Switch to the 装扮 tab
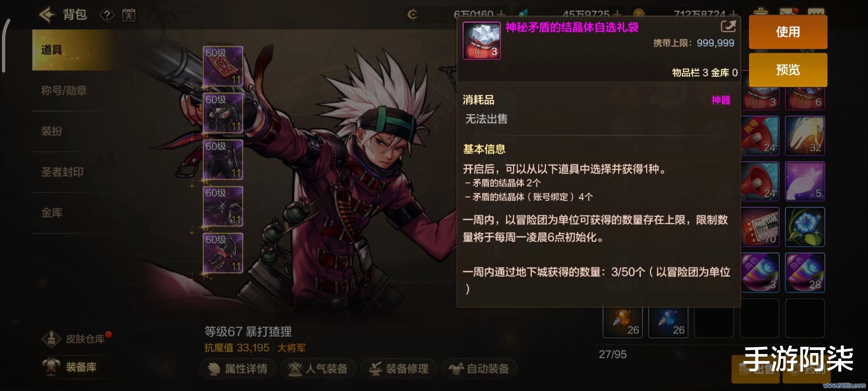 click(x=52, y=131)
